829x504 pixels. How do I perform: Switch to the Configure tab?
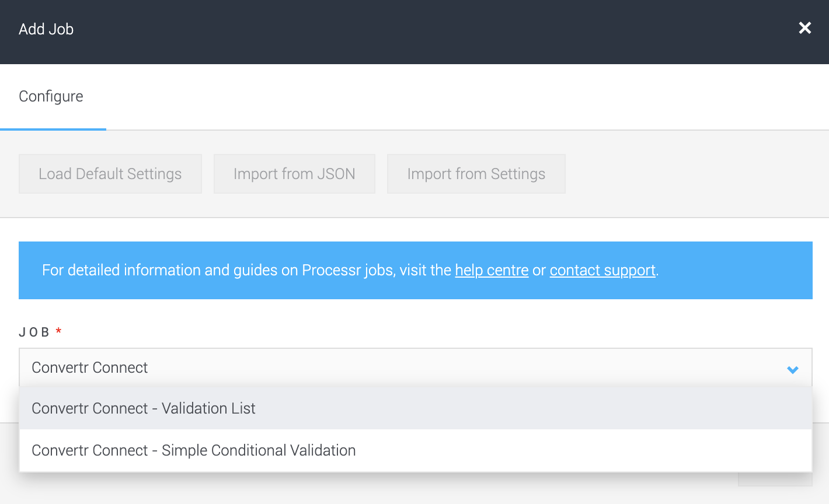(51, 96)
